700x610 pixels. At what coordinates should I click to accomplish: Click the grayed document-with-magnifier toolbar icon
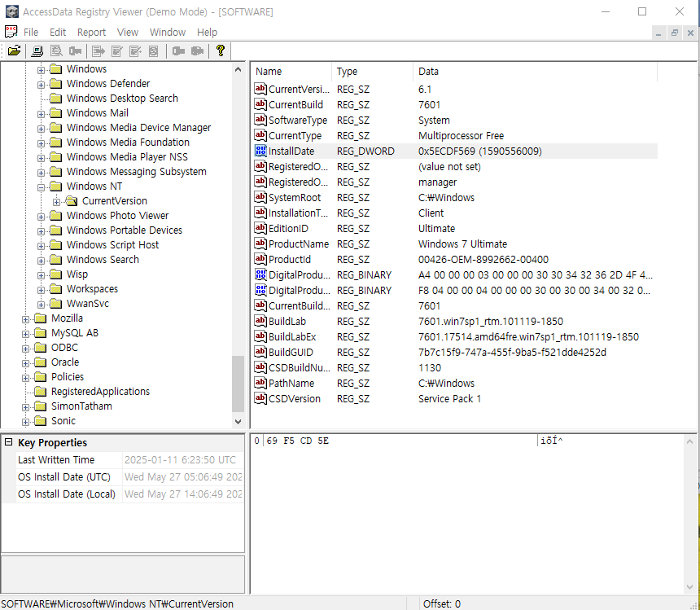pos(56,51)
